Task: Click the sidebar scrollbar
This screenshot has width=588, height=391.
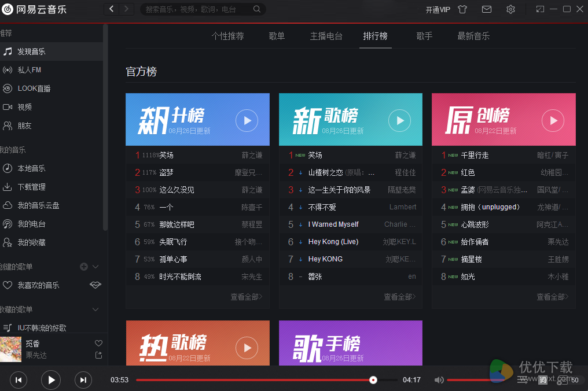Action: [105, 127]
